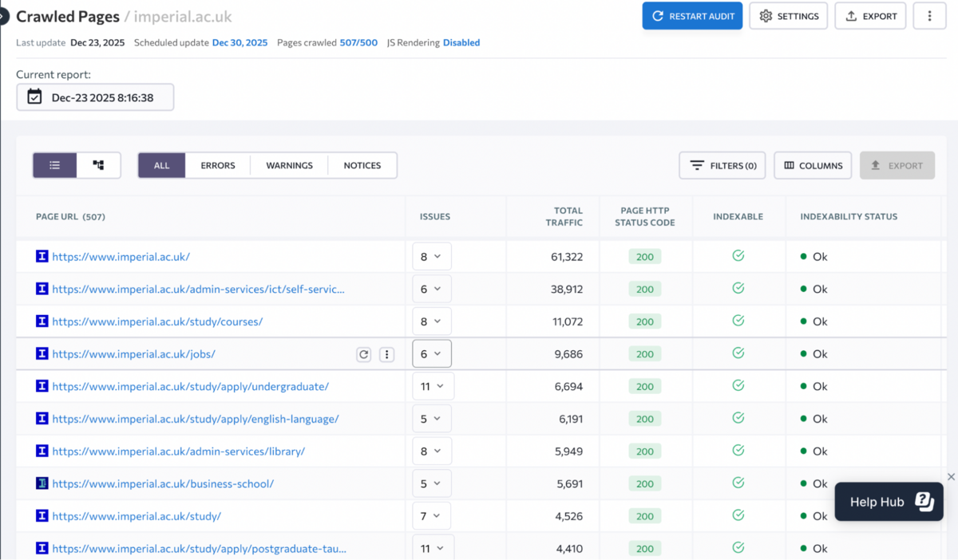Image resolution: width=958 pixels, height=560 pixels.
Task: Expand issues dropdown for 4,526 traffic row
Action: pos(432,516)
